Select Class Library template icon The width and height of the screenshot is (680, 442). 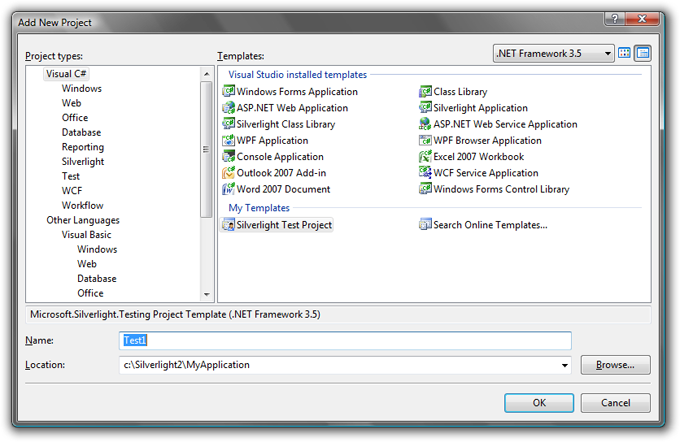coord(425,92)
